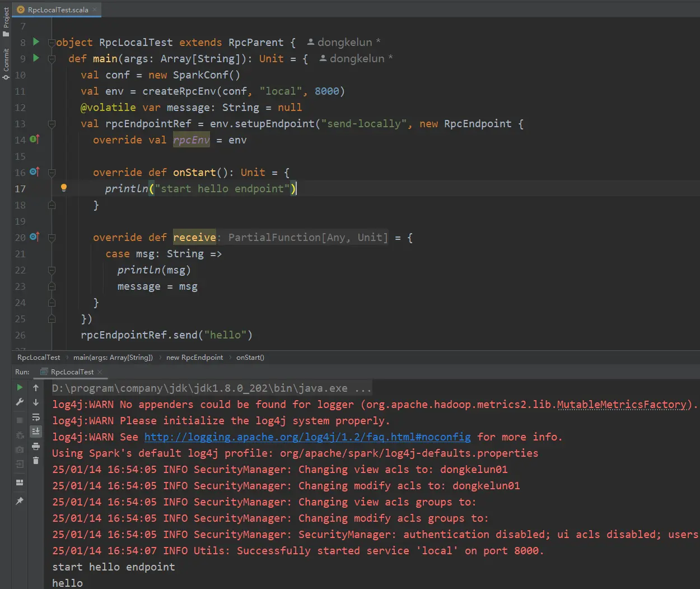700x589 pixels.
Task: Click the fold end marker on line 24
Action: (x=52, y=303)
